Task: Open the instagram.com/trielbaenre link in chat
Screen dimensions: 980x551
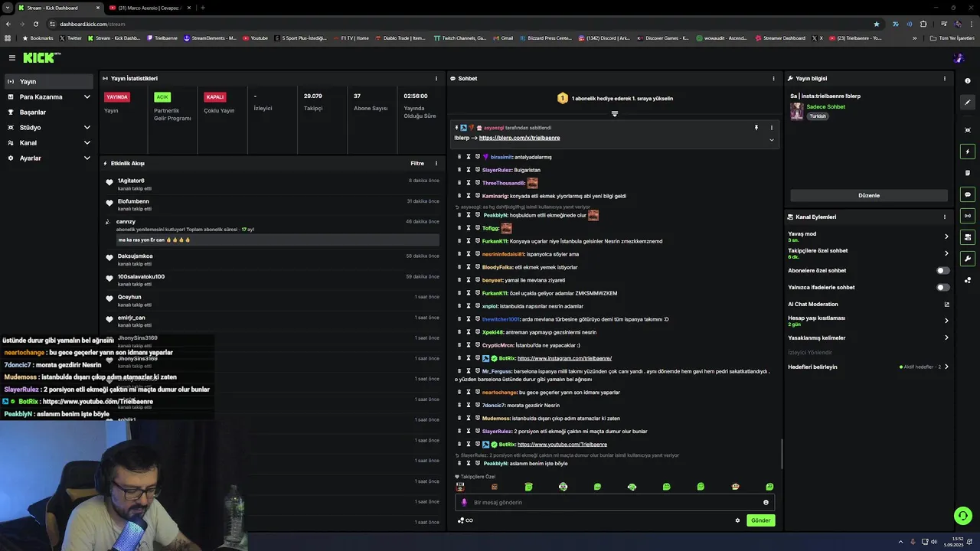Action: [564, 358]
